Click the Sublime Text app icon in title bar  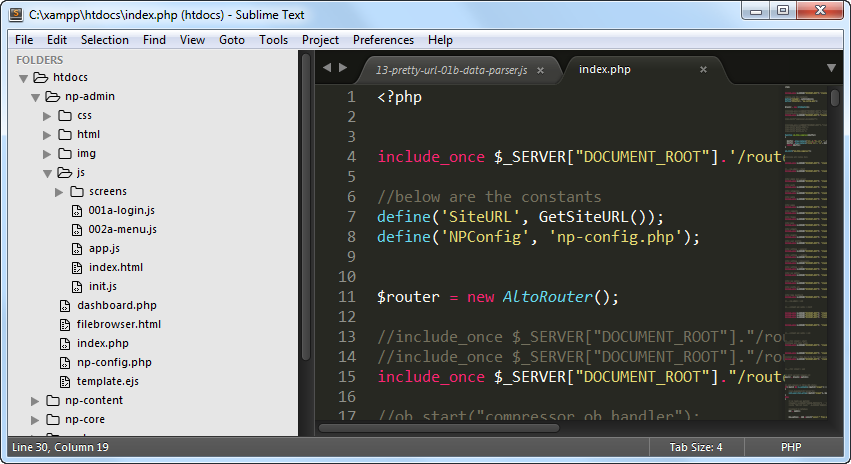click(x=16, y=14)
